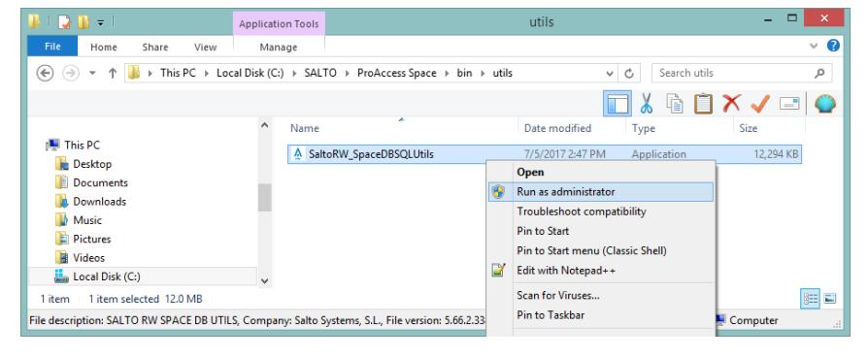Click SALTO in the address path
The width and height of the screenshot is (868, 357).
[320, 73]
